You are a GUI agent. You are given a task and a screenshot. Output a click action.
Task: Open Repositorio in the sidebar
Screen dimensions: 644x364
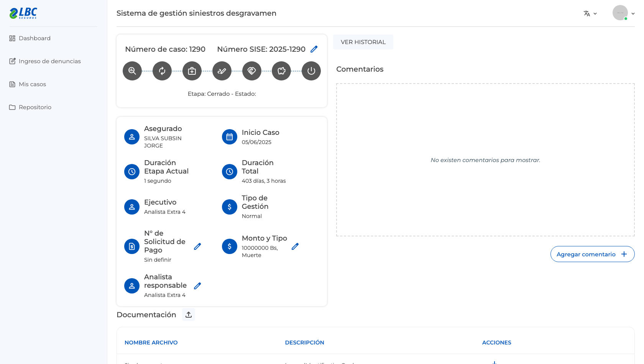pos(30,107)
